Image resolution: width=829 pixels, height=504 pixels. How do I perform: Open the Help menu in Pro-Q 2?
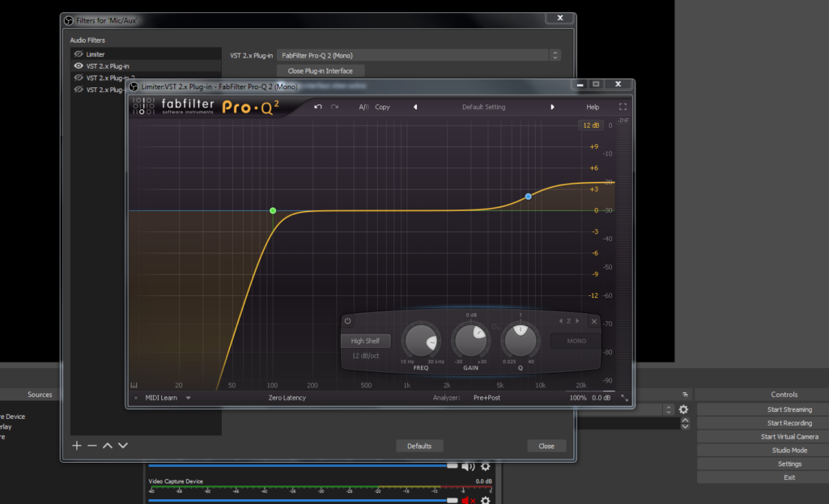pyautogui.click(x=593, y=107)
